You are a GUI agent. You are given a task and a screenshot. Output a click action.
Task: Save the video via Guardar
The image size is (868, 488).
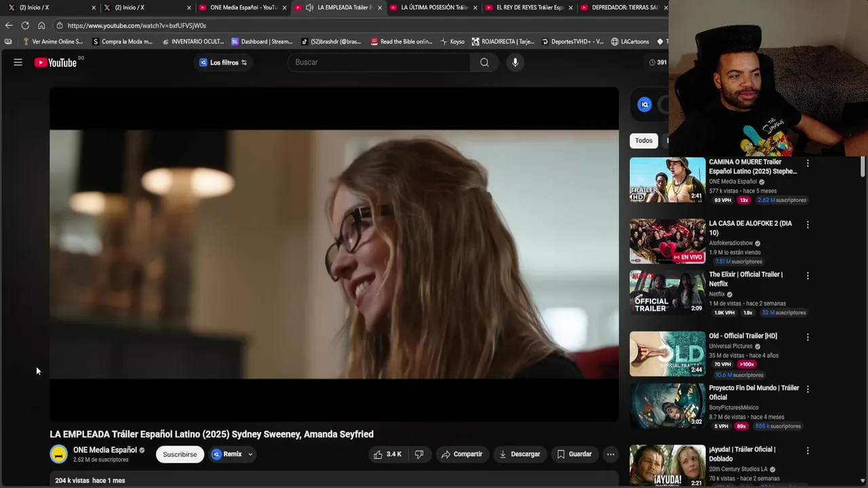pyautogui.click(x=574, y=454)
